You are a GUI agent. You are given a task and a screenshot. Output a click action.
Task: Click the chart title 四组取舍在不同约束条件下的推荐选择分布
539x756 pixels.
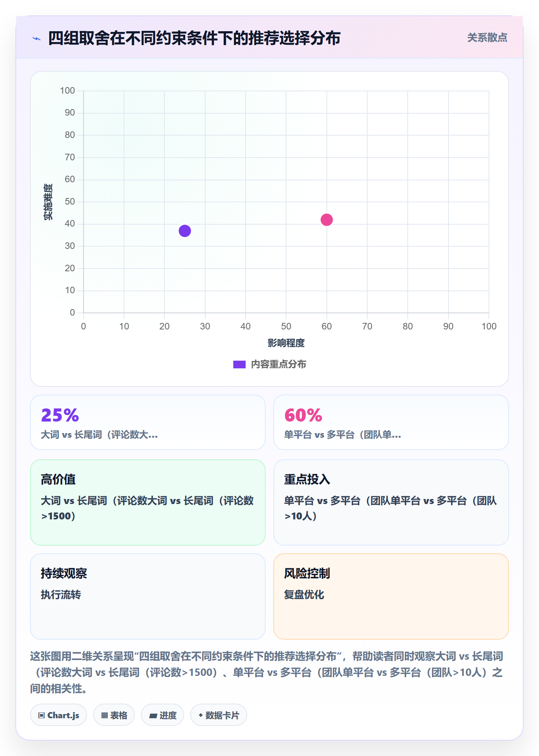coord(194,38)
